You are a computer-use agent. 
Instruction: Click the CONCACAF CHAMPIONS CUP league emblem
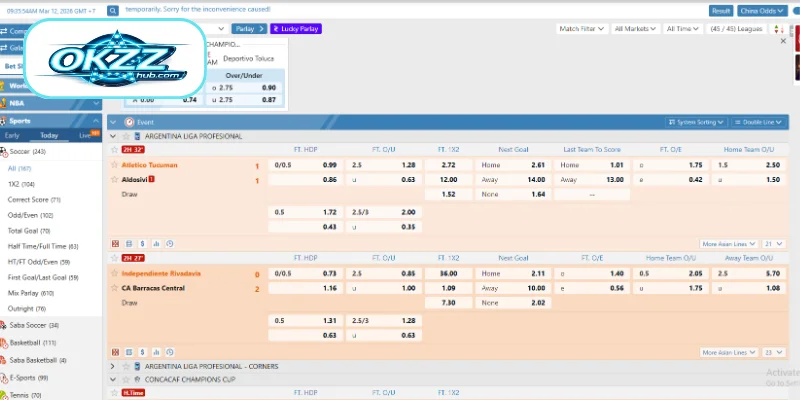(x=137, y=380)
